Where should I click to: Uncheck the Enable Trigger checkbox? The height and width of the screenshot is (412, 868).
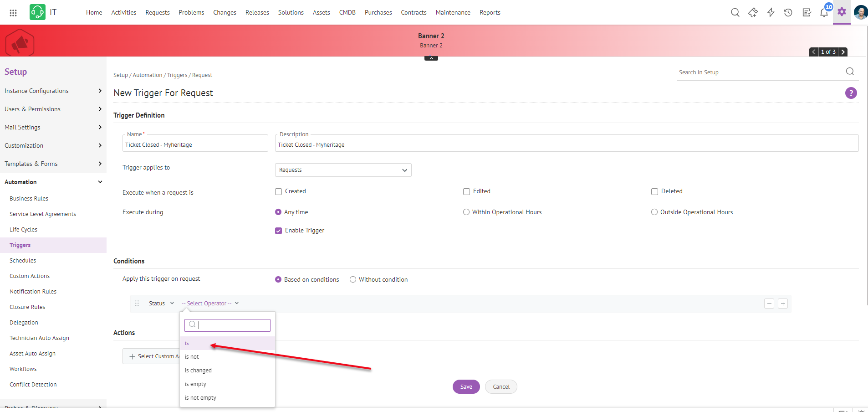tap(279, 231)
